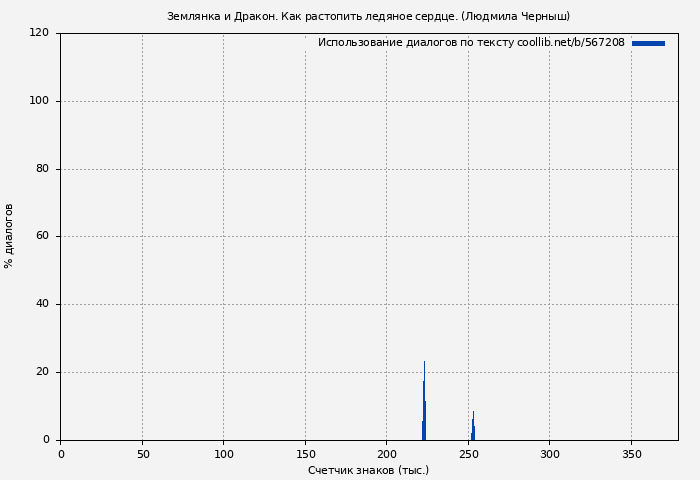Screen dimensions: 700x480
Task: Click the y-axis label "% диалогов"
Action: (10, 236)
